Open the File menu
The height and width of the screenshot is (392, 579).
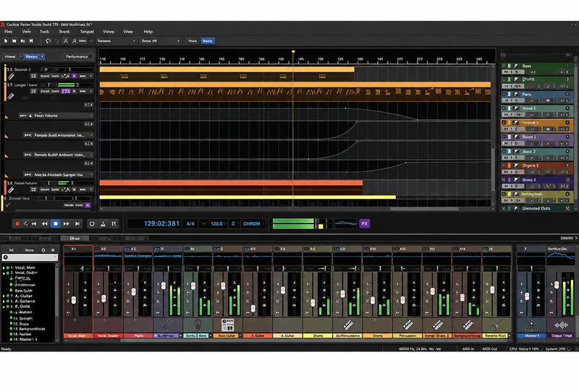coord(8,32)
